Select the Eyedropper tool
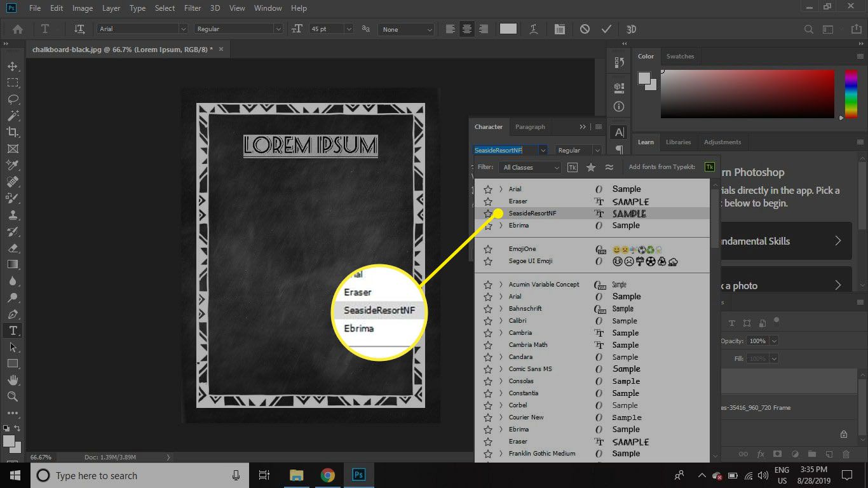The height and width of the screenshot is (488, 868). tap(13, 165)
